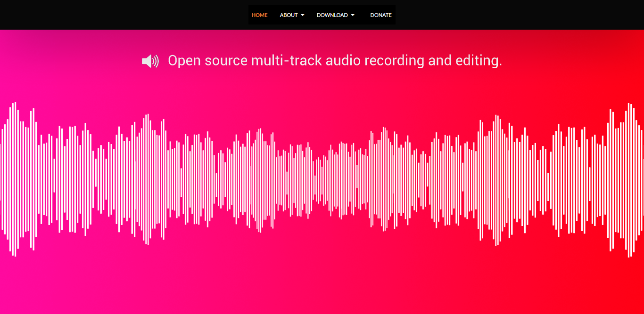Expand the dropdown arrow next to ABOUT
Image resolution: width=644 pixels, height=314 pixels.
[303, 15]
